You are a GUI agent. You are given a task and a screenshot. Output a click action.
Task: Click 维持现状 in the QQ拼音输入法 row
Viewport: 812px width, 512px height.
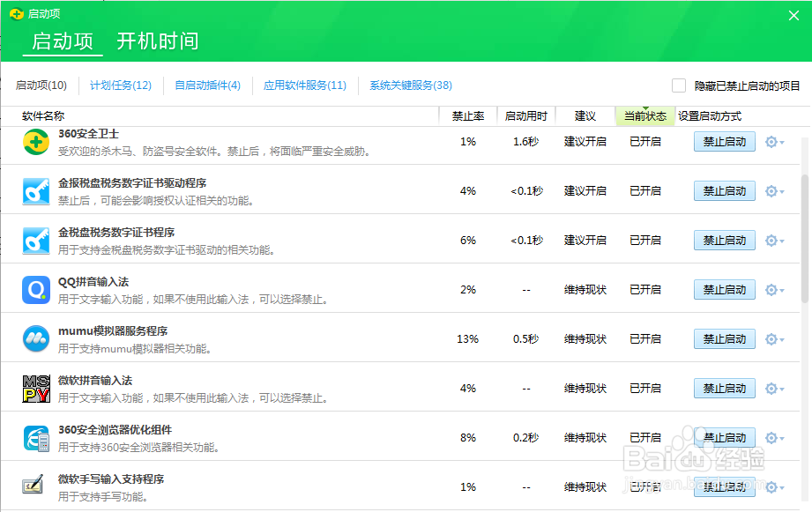585,290
